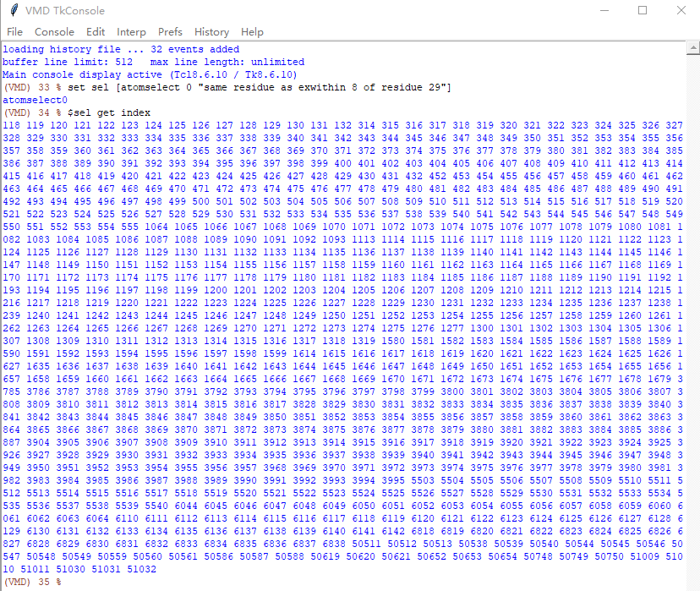Minimize the TkConsole window

(x=604, y=10)
